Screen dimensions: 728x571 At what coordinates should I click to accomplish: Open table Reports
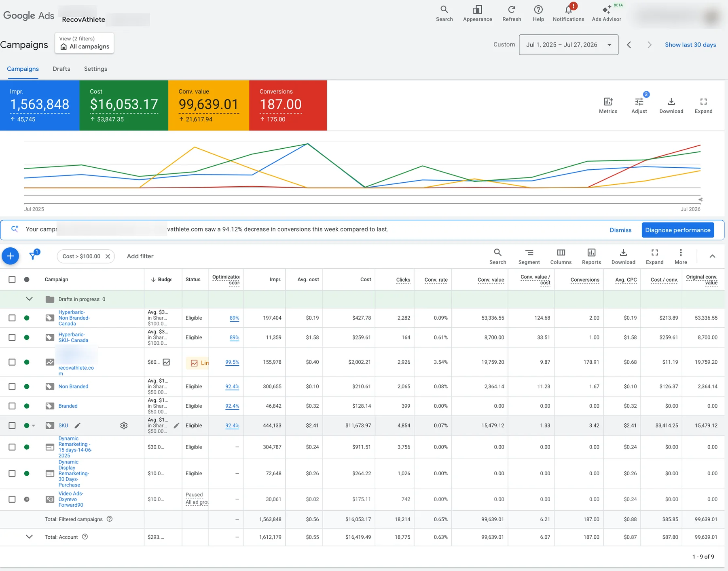pos(591,257)
